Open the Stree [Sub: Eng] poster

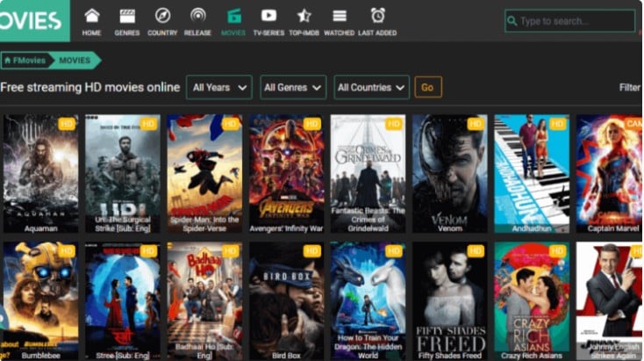point(122,301)
